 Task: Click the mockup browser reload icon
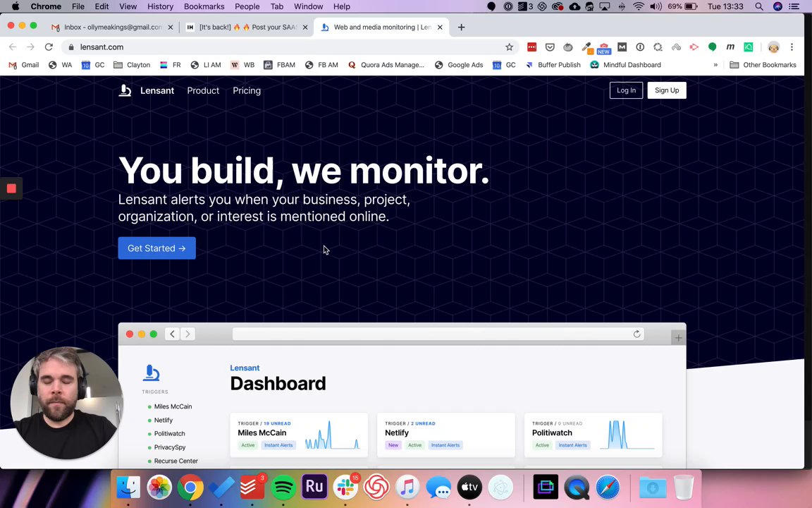(x=637, y=334)
